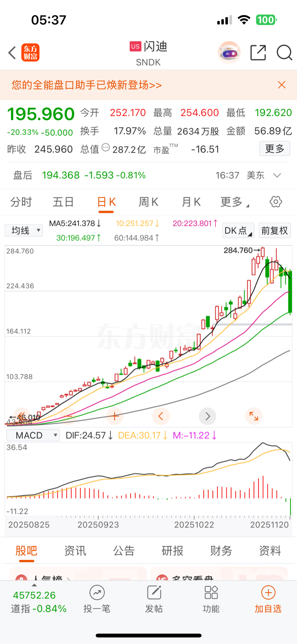
Task: Open the 均线 indicator dropdown
Action: tap(24, 230)
